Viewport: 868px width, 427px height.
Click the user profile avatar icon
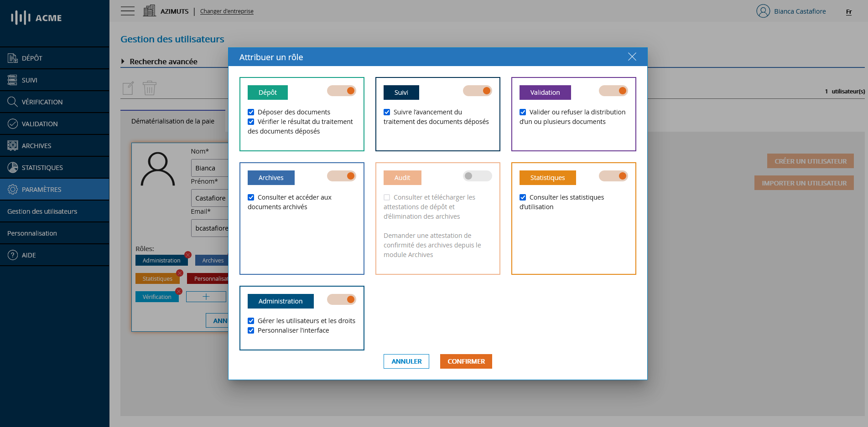[763, 11]
